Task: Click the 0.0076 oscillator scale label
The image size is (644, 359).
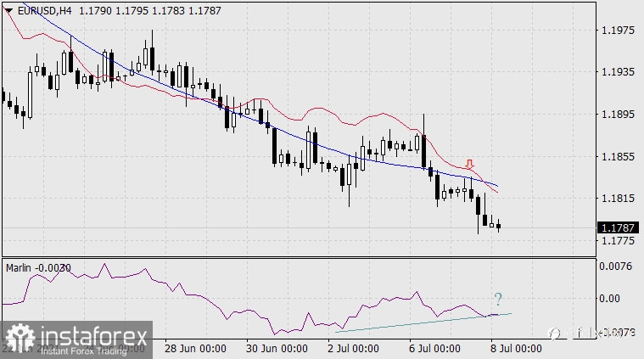Action: pyautogui.click(x=615, y=266)
